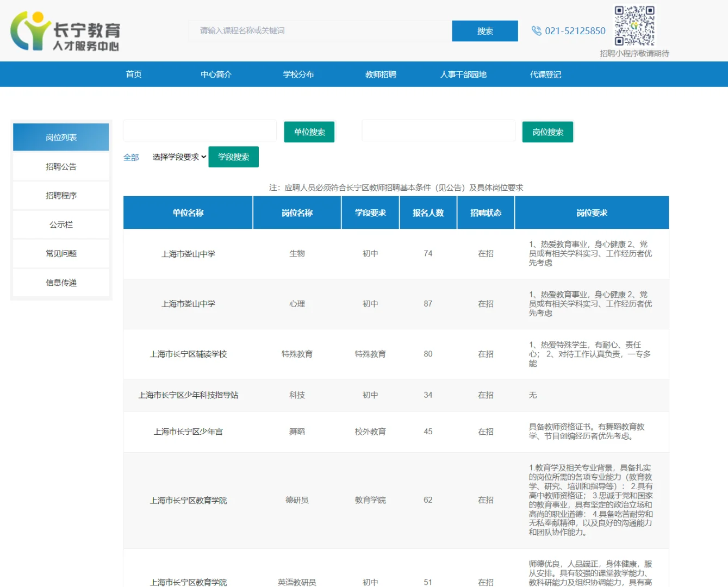Viewport: 728px width, 587px height.
Task: Click the unit search text field
Action: point(200,131)
